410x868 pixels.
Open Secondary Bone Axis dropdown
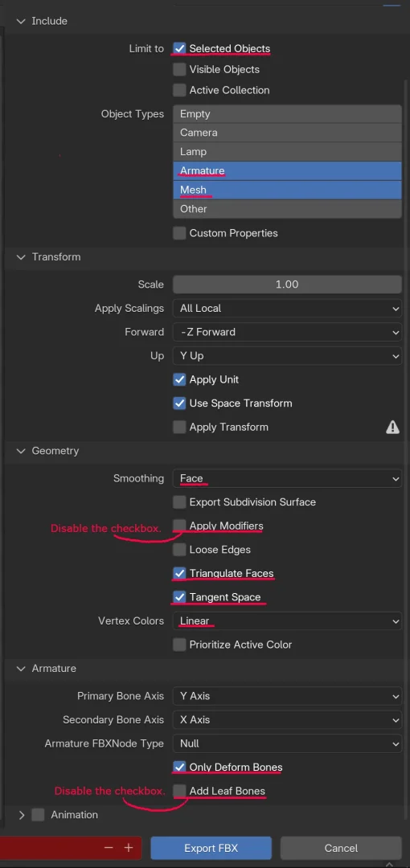(x=287, y=719)
